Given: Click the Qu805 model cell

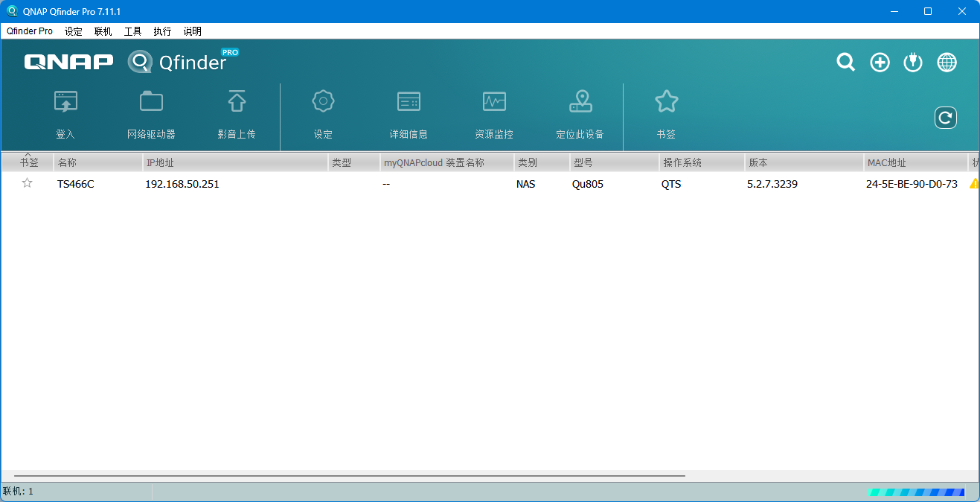Looking at the screenshot, I should tap(588, 184).
